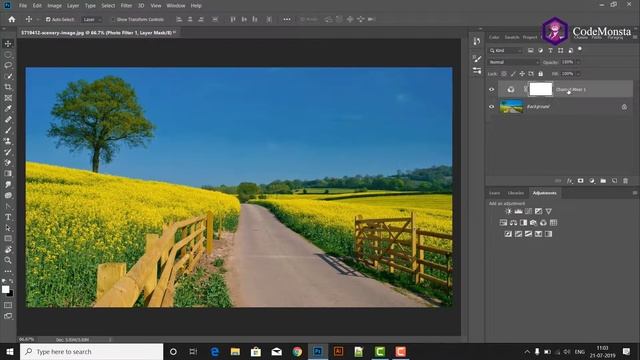Open Chrome from the taskbar

(x=297, y=351)
